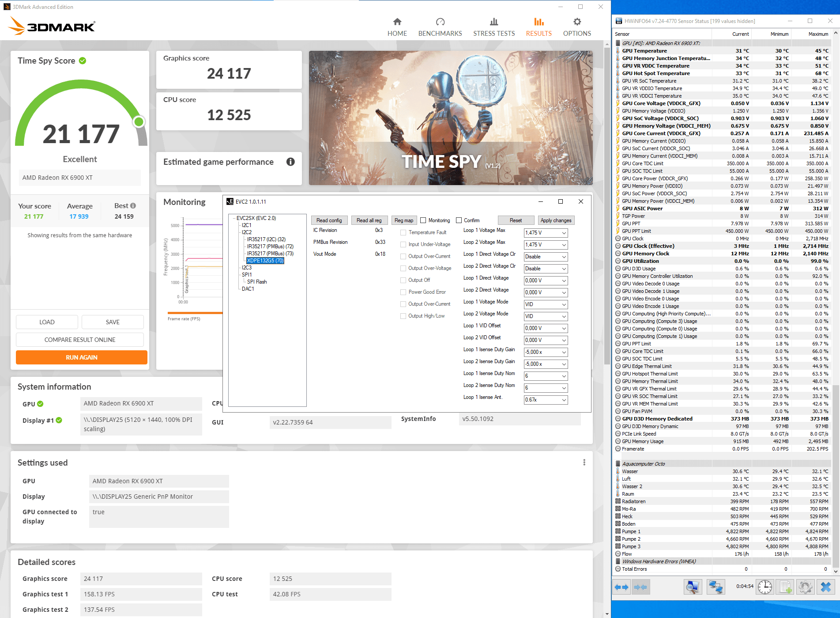Open the Loop 2 Voltage Max dropdown
This screenshot has width=840, height=618.
coord(546,245)
